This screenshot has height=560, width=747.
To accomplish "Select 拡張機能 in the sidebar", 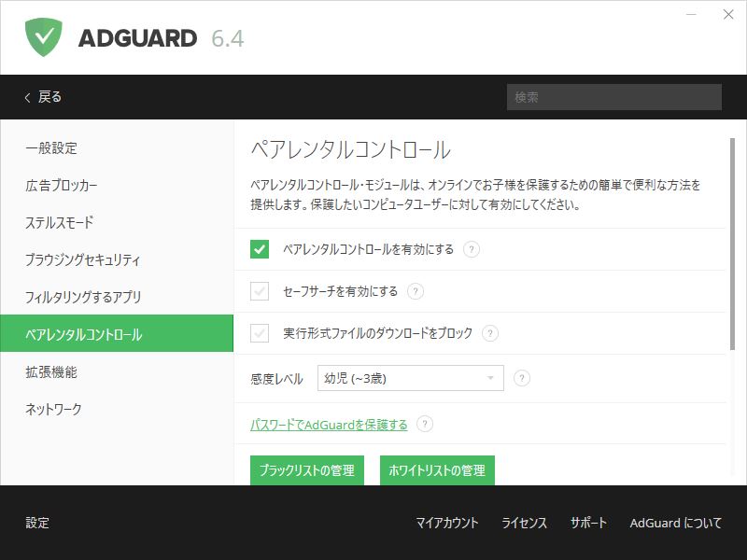I will pyautogui.click(x=117, y=371).
